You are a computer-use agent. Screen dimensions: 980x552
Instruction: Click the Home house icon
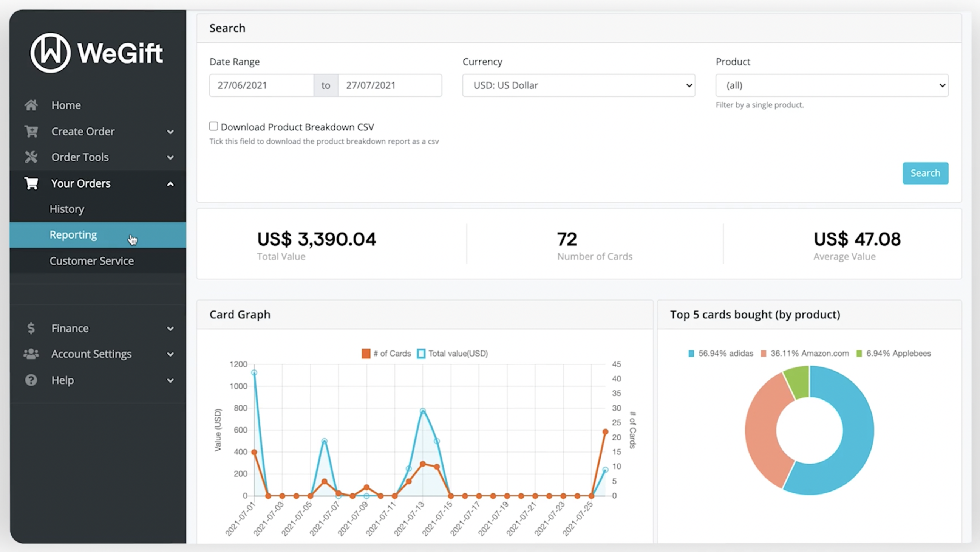[x=31, y=105]
